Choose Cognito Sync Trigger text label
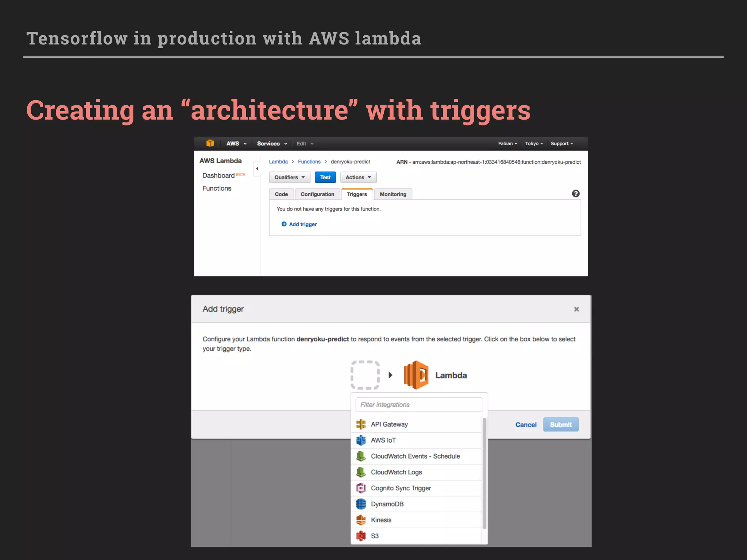 tap(401, 488)
